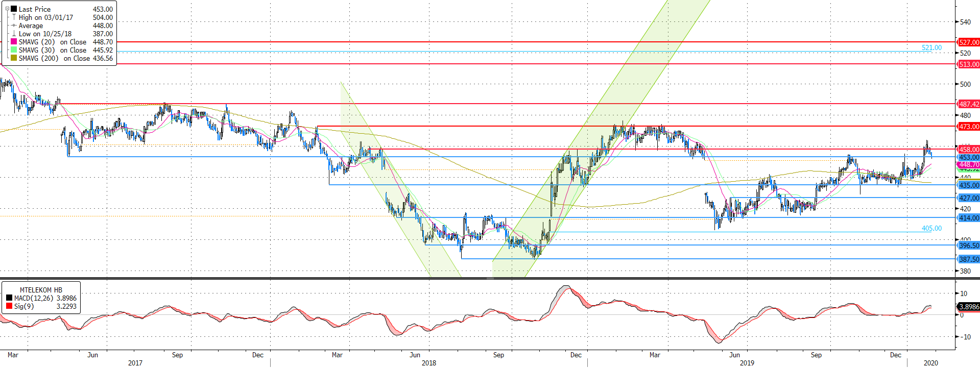This screenshot has width=980, height=368.
Task: Click the olive SMAVG (200) swatch
Action: (14, 58)
